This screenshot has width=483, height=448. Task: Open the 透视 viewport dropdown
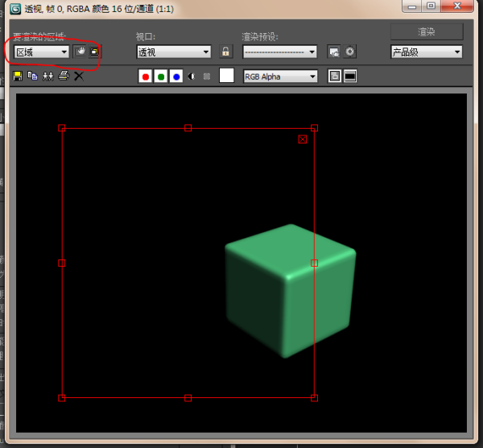(173, 52)
